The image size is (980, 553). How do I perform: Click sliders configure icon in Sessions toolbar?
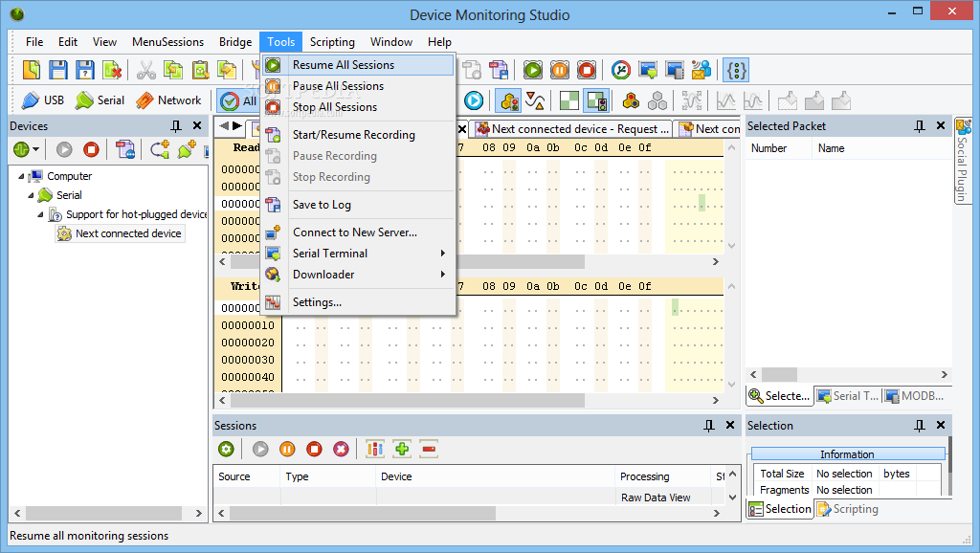[x=375, y=450]
